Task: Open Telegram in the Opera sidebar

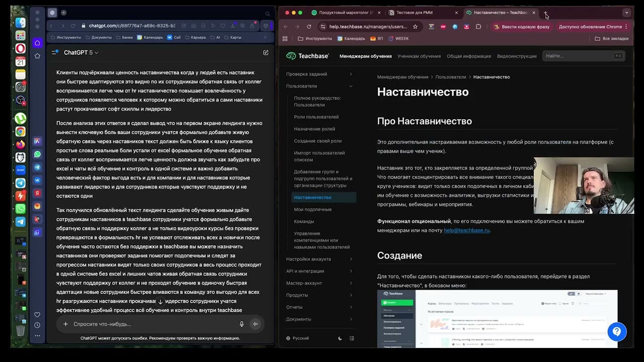Action: tap(37, 167)
